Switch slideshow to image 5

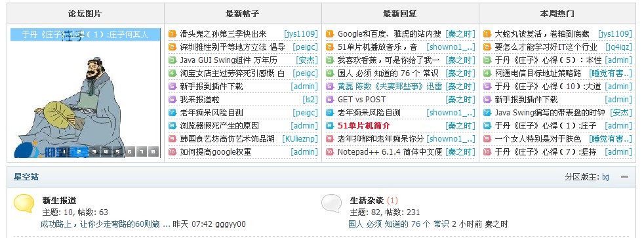click(x=118, y=152)
